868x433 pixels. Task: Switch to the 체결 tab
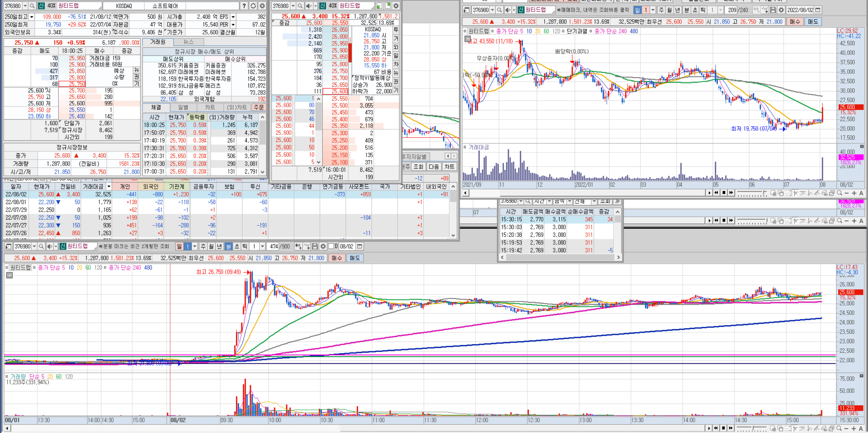point(156,107)
